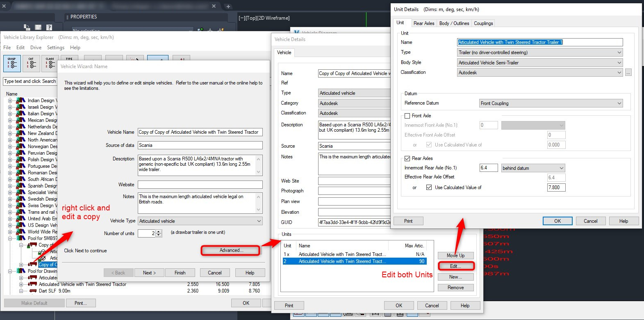
Task: Click Finish in the Vehicle Wizard
Action: 180,273
